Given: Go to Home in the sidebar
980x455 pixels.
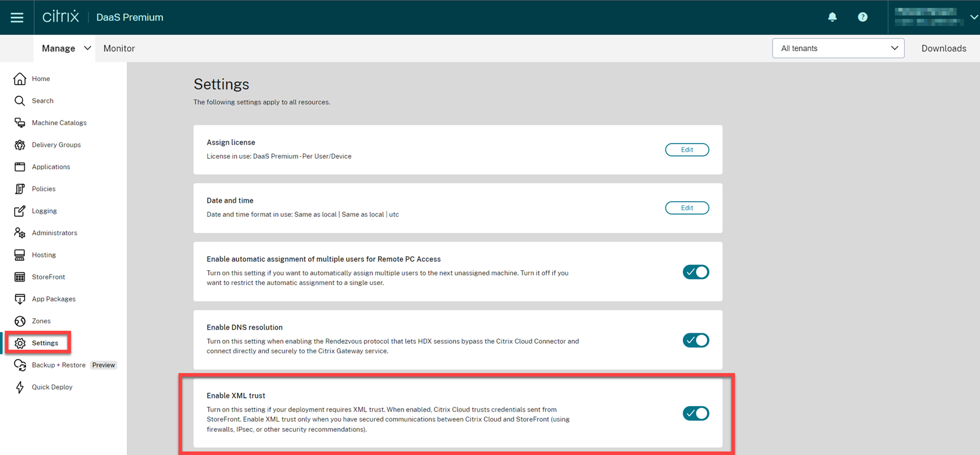Looking at the screenshot, I should (41, 79).
